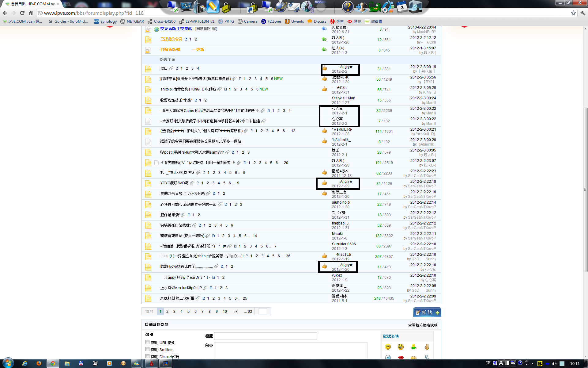Click the 標題 title input field
Image resolution: width=588 pixels, height=368 pixels.
265,336
